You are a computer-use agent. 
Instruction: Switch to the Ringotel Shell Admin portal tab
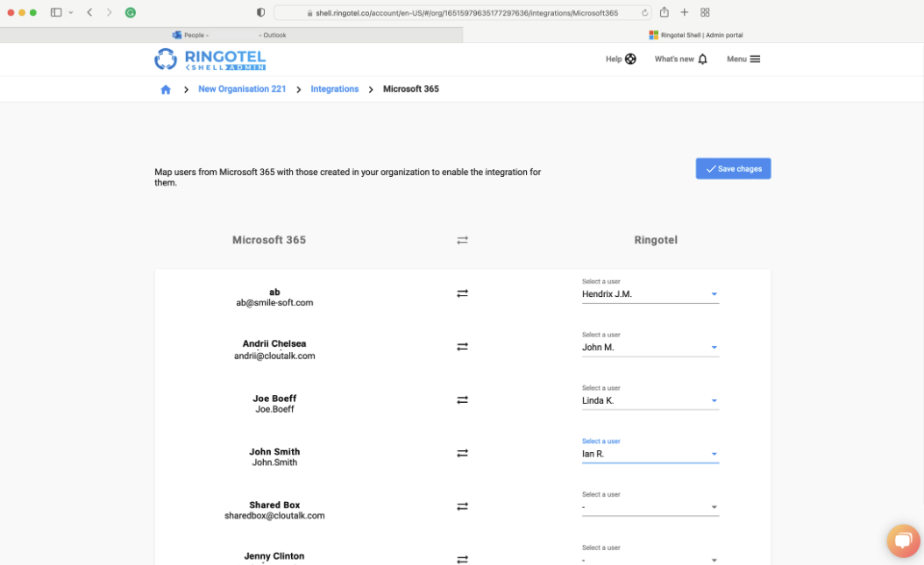pos(693,35)
